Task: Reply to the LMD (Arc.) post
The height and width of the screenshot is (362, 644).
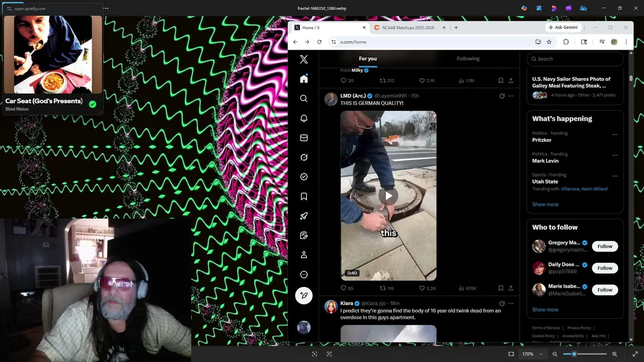Action: pos(344,288)
